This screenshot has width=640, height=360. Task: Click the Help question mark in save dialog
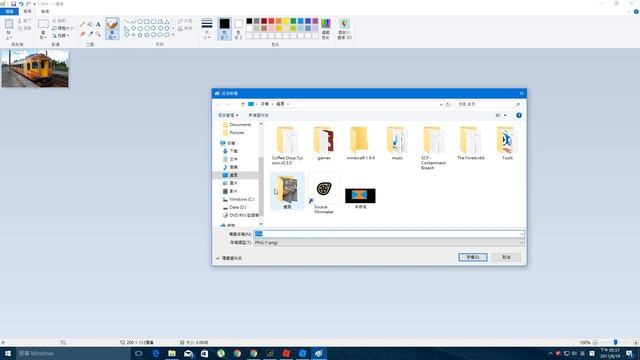519,116
